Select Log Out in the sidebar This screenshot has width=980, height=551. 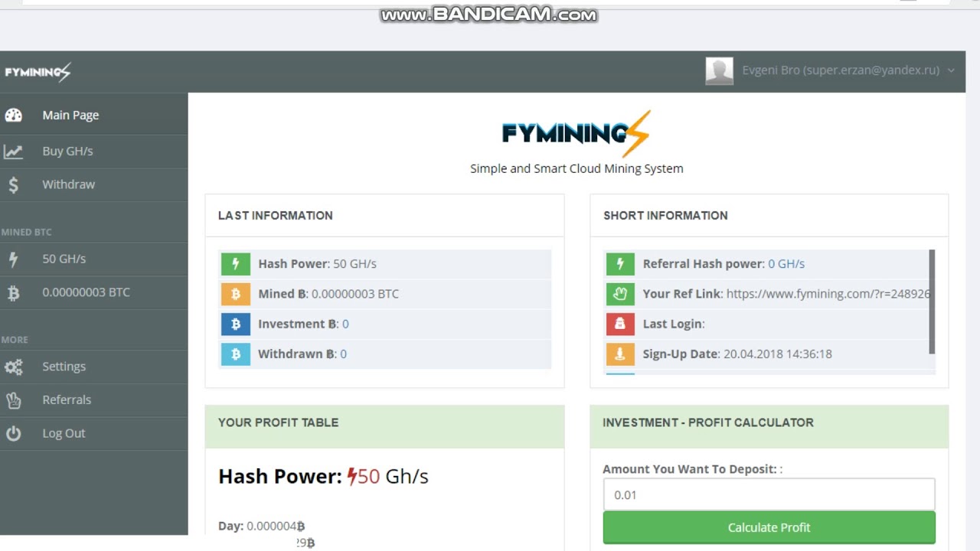[93, 433]
